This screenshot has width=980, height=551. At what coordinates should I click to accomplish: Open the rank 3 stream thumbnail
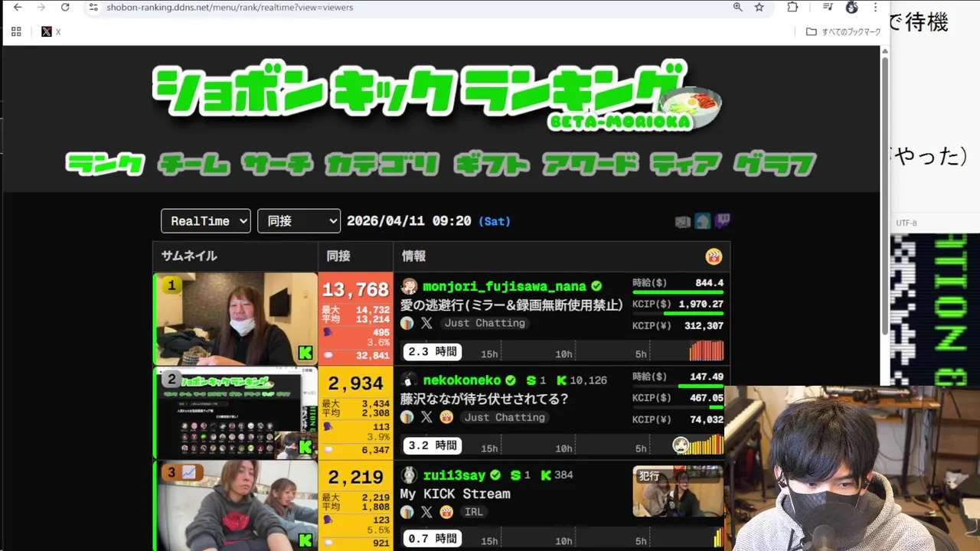[x=236, y=505]
